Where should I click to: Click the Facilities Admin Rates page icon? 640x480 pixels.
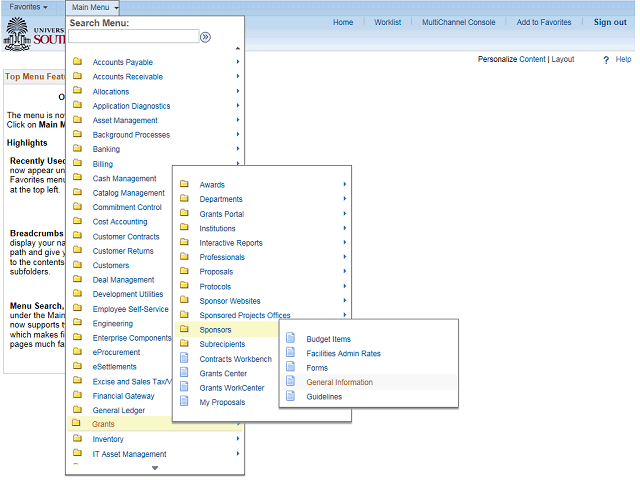click(291, 352)
